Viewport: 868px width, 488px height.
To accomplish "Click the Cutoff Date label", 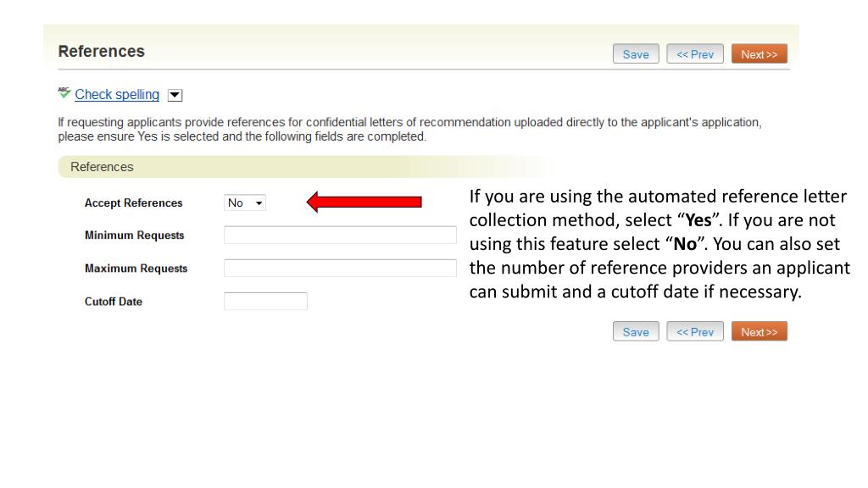I will (x=114, y=302).
